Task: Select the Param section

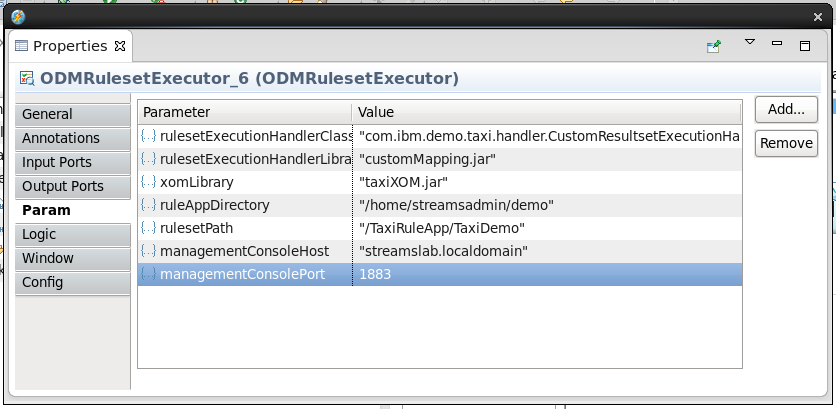Action: pos(73,211)
